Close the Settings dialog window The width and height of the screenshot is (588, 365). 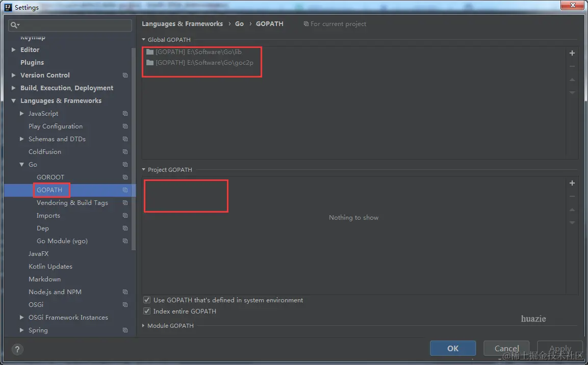[573, 5]
